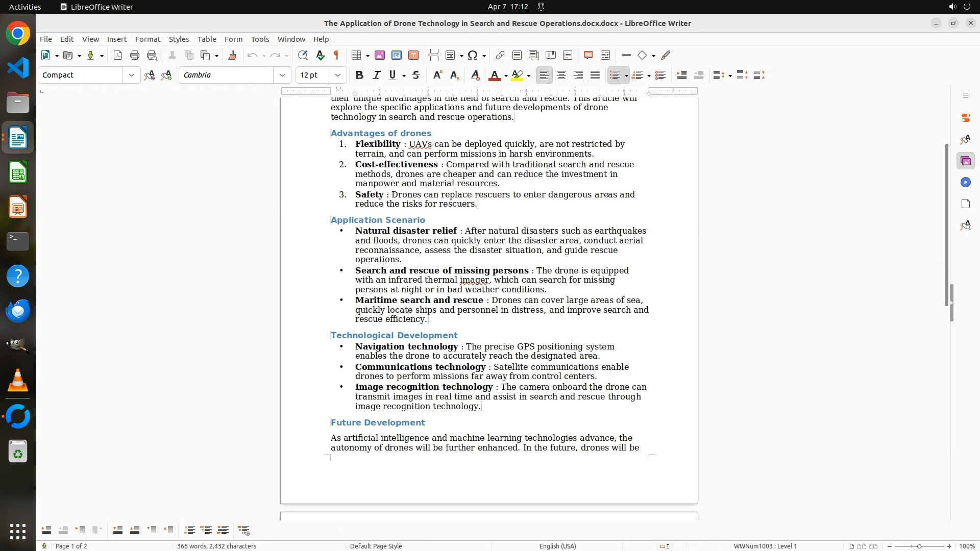Image resolution: width=980 pixels, height=551 pixels.
Task: Toggle the Unordered List button
Action: [615, 76]
